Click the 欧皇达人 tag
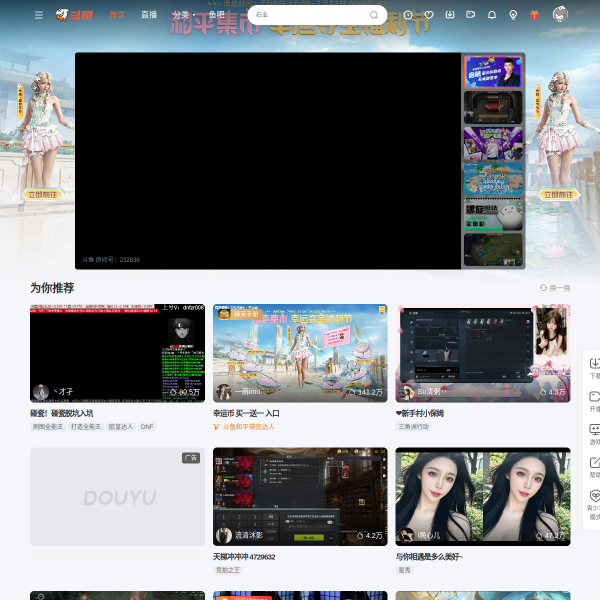This screenshot has height=600, width=600. [121, 427]
